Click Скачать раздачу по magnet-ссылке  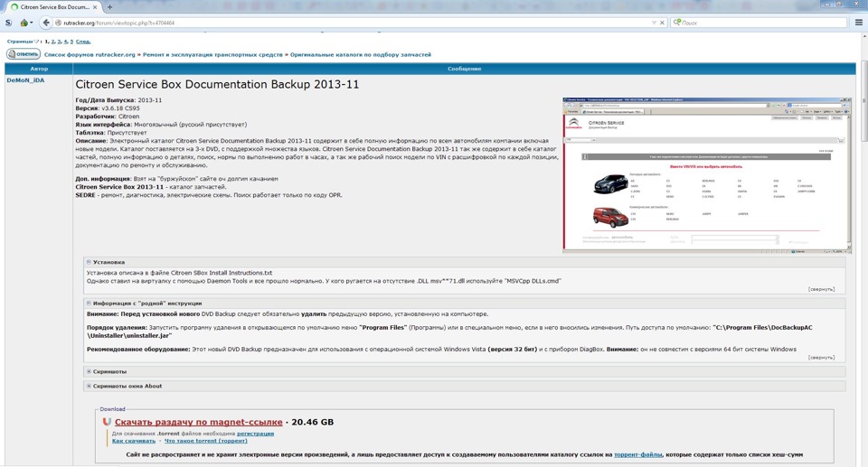coord(198,422)
